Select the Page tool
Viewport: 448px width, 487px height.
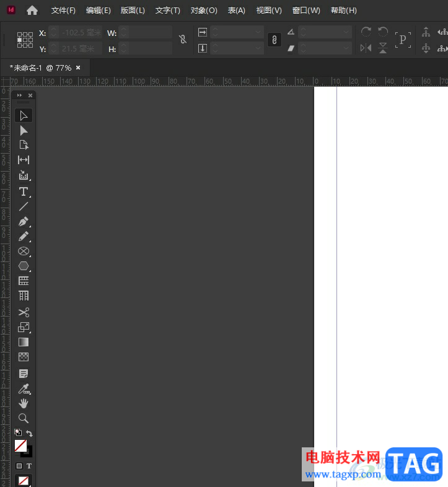click(24, 145)
